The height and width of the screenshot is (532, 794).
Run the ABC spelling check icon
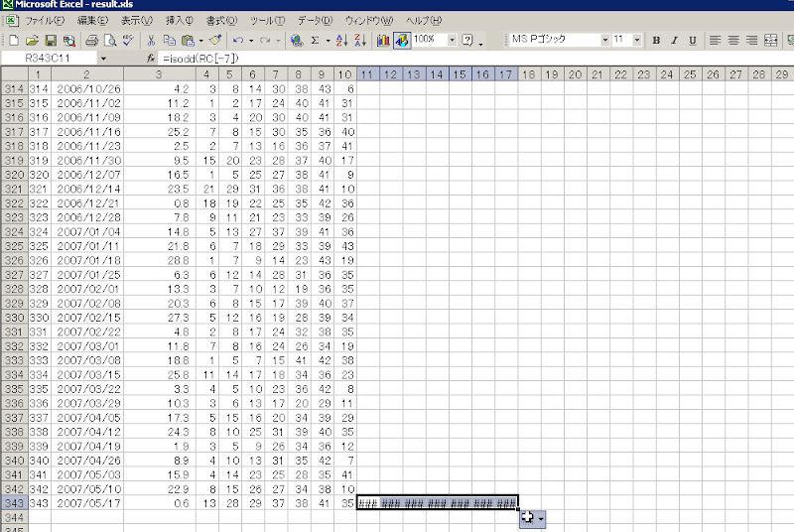128,40
